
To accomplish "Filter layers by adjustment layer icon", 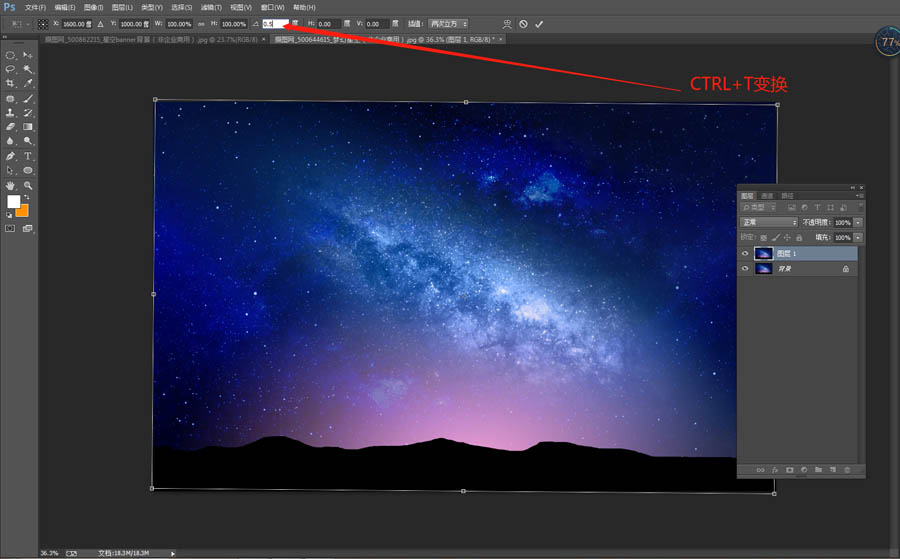I will [804, 207].
